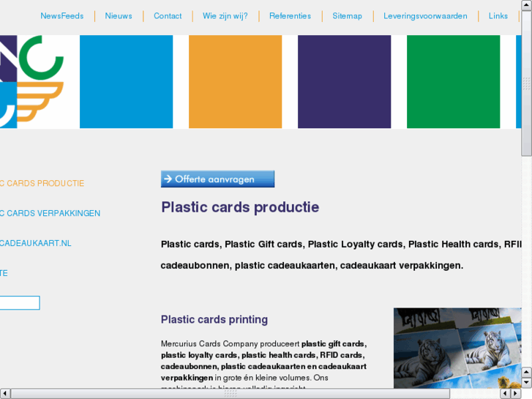The image size is (532, 399).
Task: Go to the Nieuws page
Action: coord(119,16)
